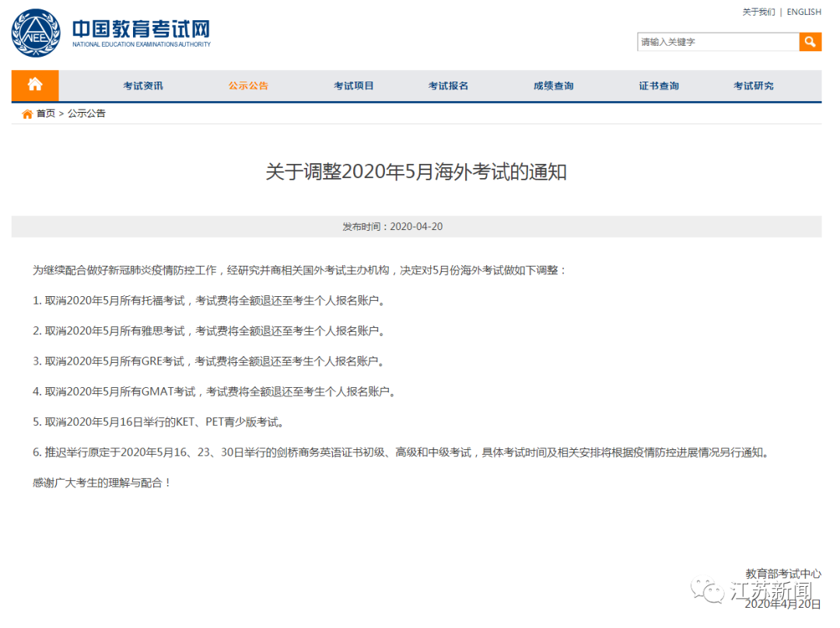This screenshot has height=628, width=840.
Task: Select 公示公告 in the main navigation bar
Action: [248, 86]
